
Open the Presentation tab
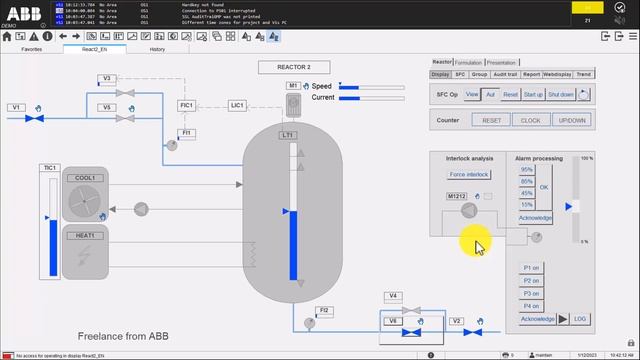tap(502, 62)
